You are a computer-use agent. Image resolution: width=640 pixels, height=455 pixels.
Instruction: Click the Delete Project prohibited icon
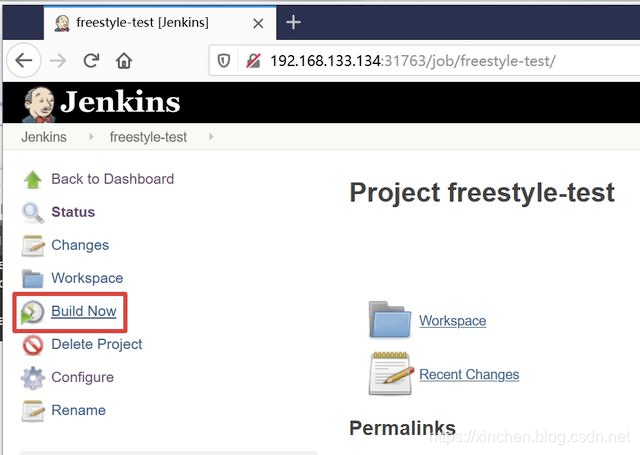click(33, 345)
